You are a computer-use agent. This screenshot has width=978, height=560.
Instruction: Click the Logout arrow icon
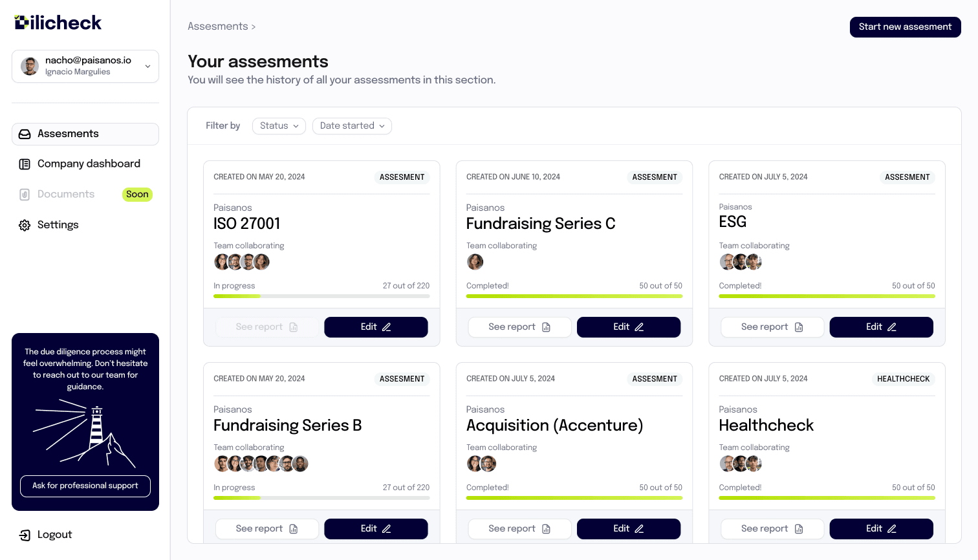coord(25,535)
